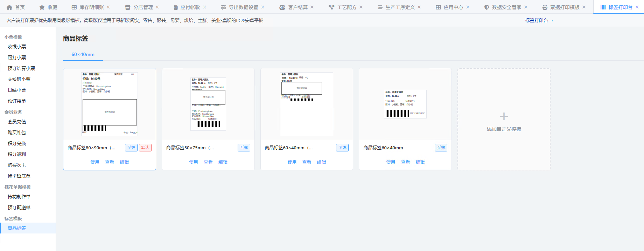
Task: Click the table icon of 库存明细账 tab
Action: (74, 7)
